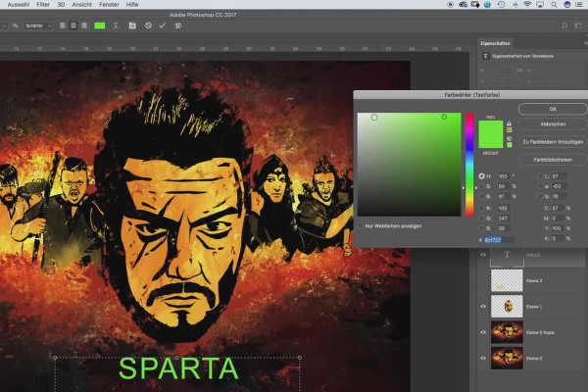The width and height of the screenshot is (588, 392).
Task: Click the G value field showing 247
Action: click(x=504, y=218)
